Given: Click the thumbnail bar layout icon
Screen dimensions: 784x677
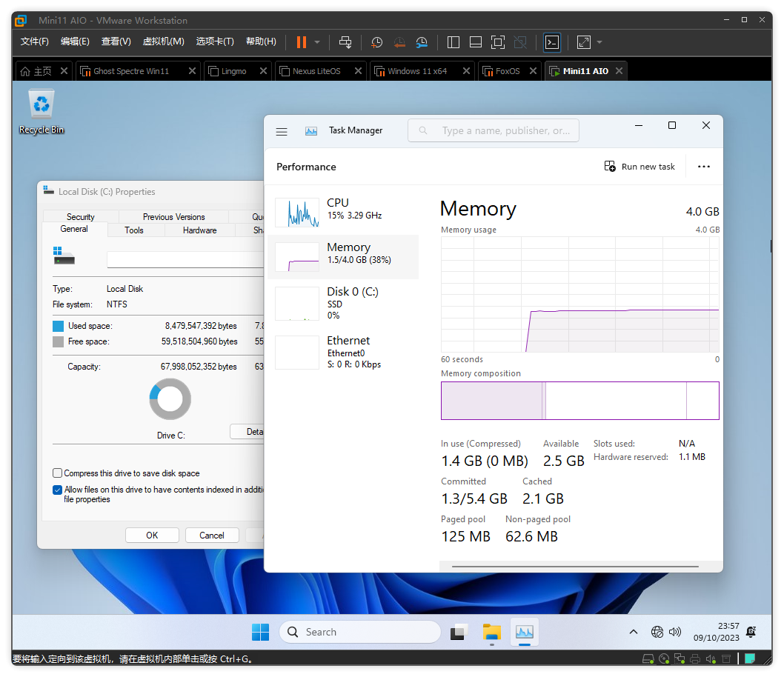Looking at the screenshot, I should [476, 42].
